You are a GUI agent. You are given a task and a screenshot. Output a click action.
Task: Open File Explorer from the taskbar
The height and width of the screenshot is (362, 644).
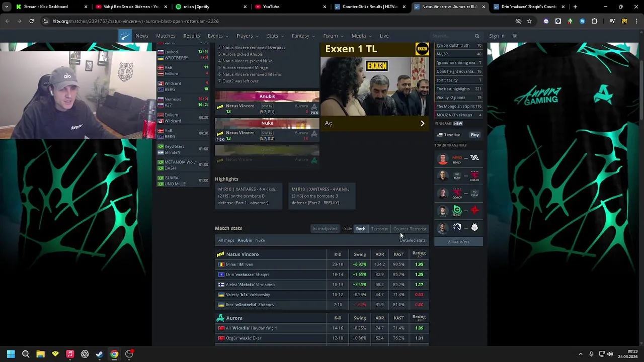click(x=40, y=354)
